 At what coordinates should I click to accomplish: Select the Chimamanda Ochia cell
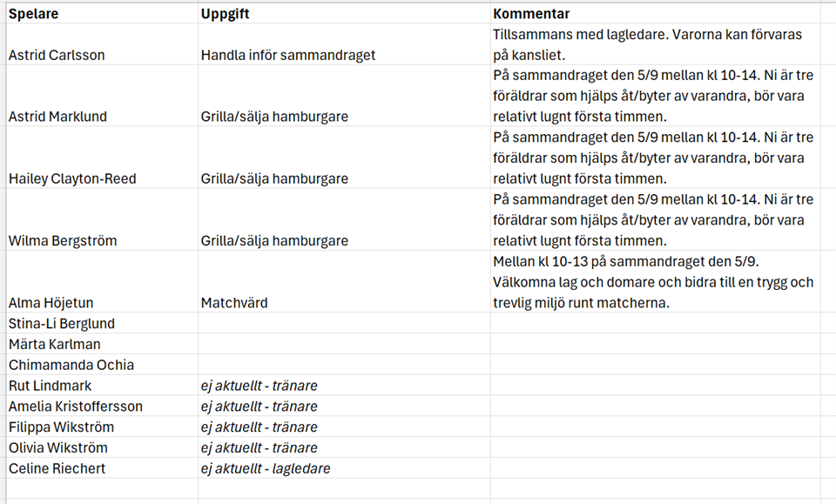102,365
